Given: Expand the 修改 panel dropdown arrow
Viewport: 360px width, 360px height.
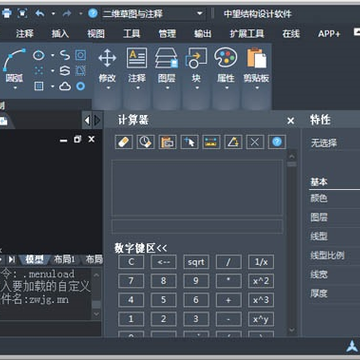Looking at the screenshot, I should tap(108, 88).
